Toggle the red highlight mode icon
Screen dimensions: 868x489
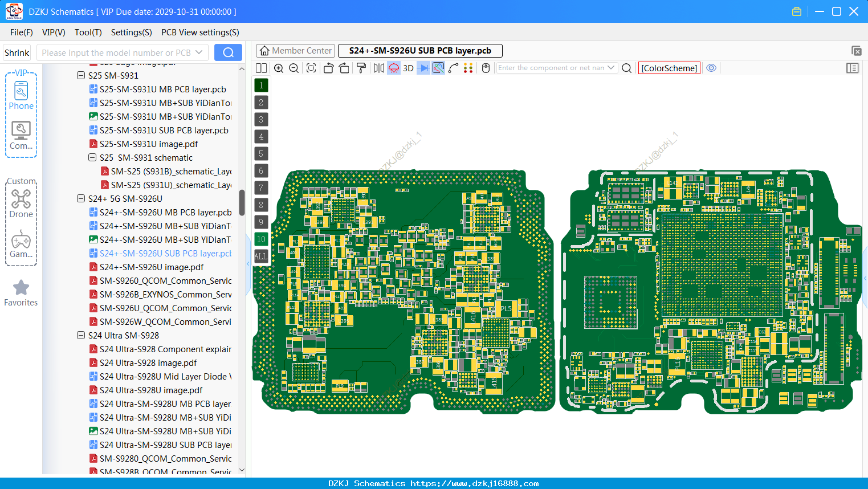(x=394, y=68)
